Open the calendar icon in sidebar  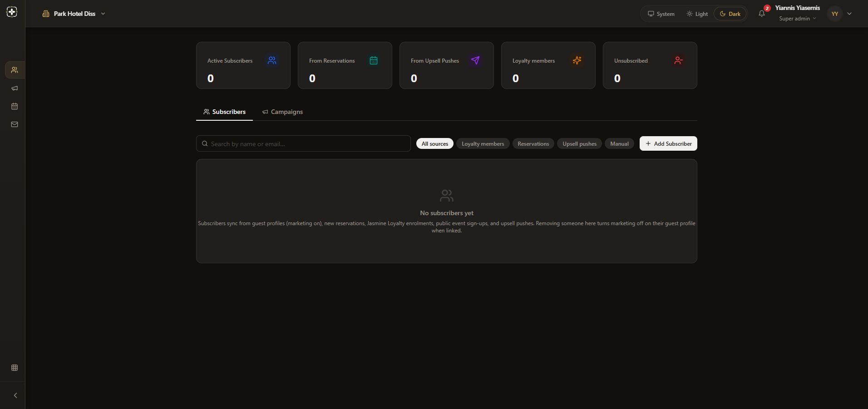15,106
